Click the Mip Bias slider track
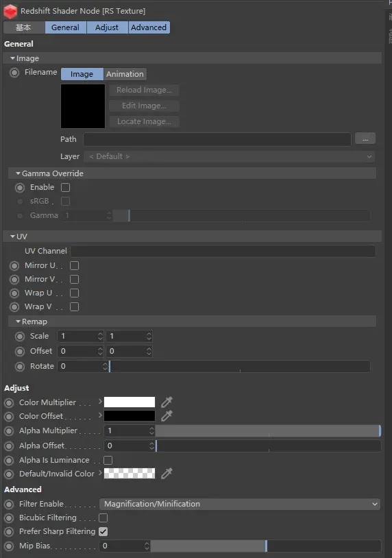Screen dimensions: 392x558 click(266, 546)
